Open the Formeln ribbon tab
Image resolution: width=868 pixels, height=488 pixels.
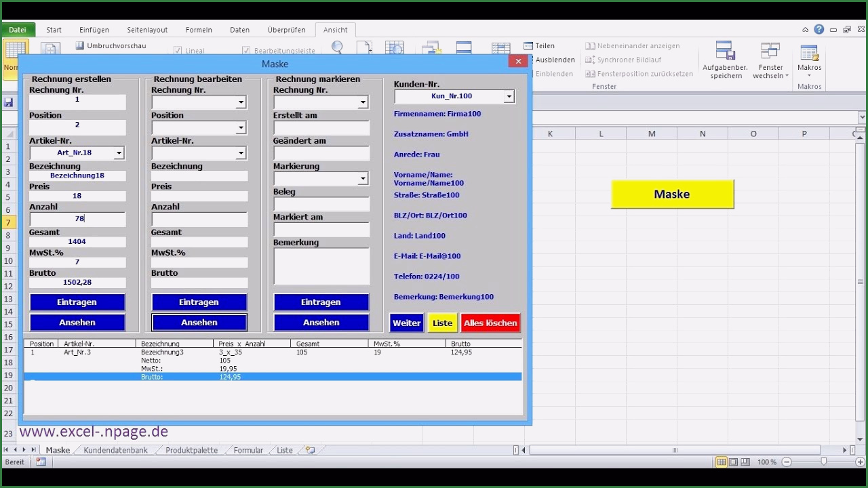click(199, 30)
